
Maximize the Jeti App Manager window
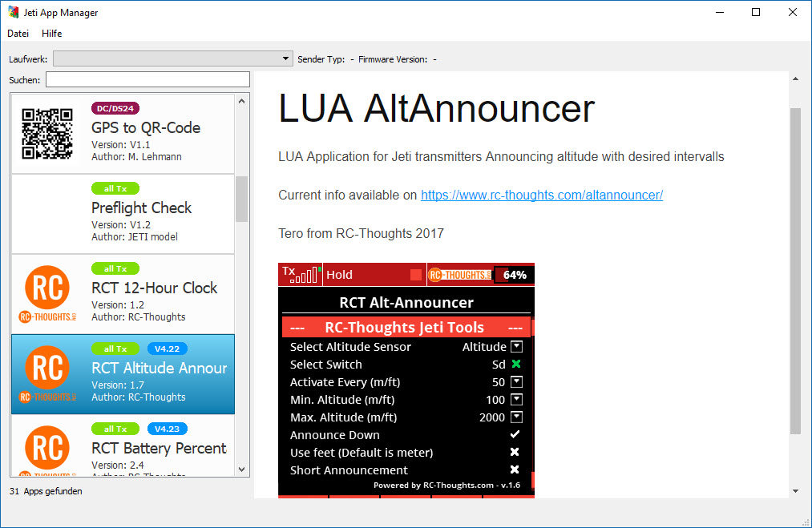pyautogui.click(x=756, y=12)
